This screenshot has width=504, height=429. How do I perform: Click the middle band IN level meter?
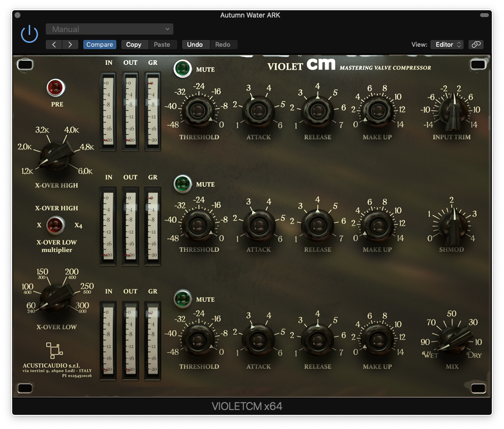108,226
